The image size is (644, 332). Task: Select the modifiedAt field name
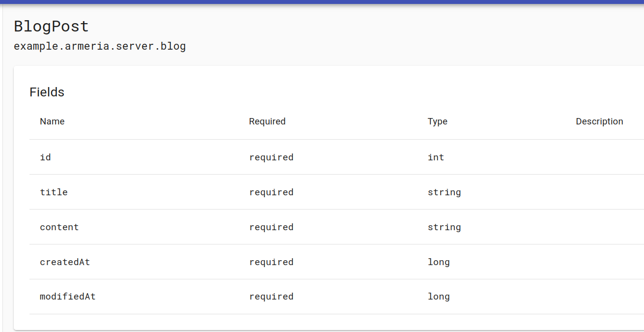pos(67,297)
